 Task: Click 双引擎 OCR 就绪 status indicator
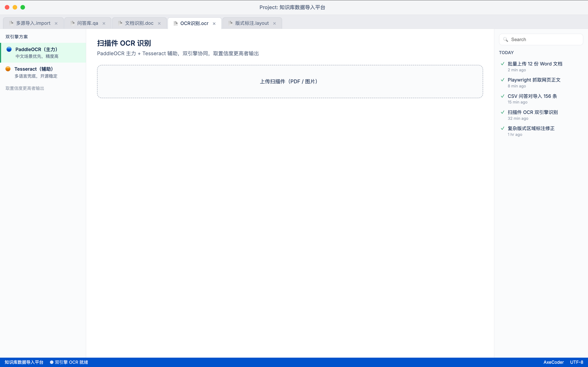coord(69,362)
